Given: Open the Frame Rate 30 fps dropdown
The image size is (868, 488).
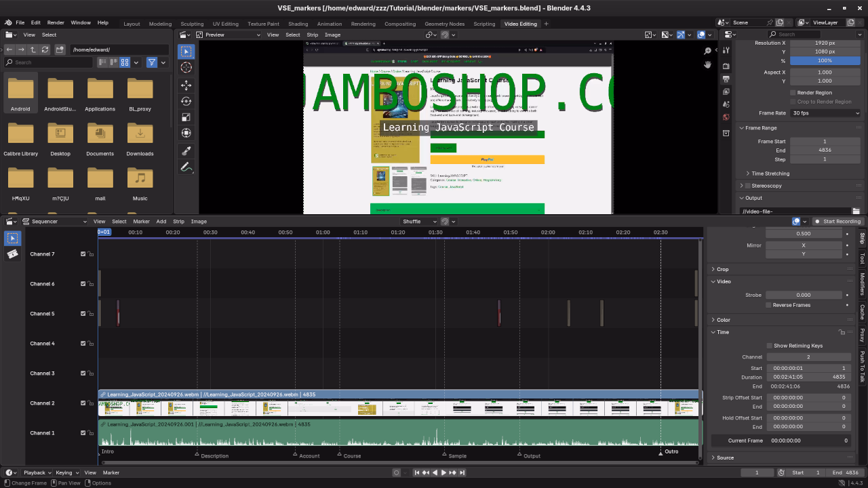Looking at the screenshot, I should [825, 113].
